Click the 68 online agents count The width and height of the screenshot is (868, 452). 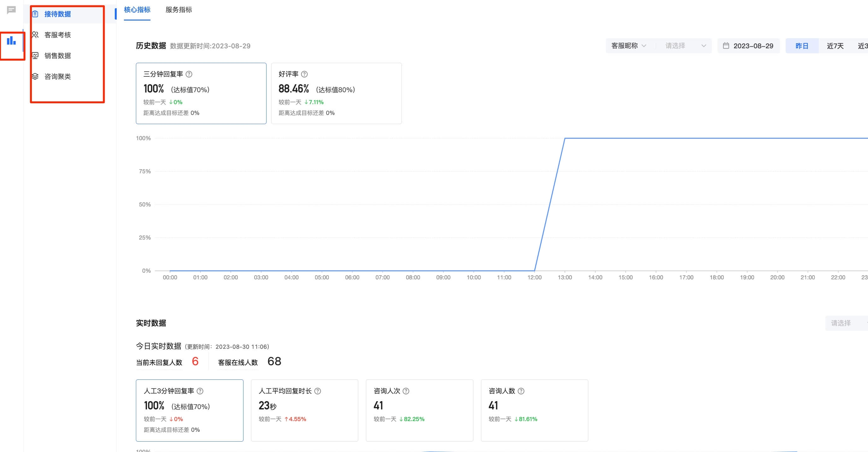pos(274,361)
